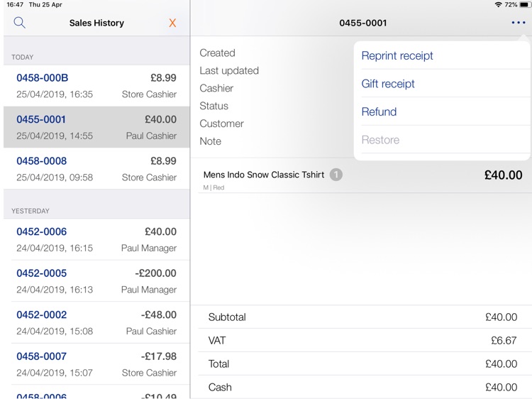Viewport: 532px width, 399px height.
Task: Select Refund in the options menu
Action: pyautogui.click(x=443, y=111)
